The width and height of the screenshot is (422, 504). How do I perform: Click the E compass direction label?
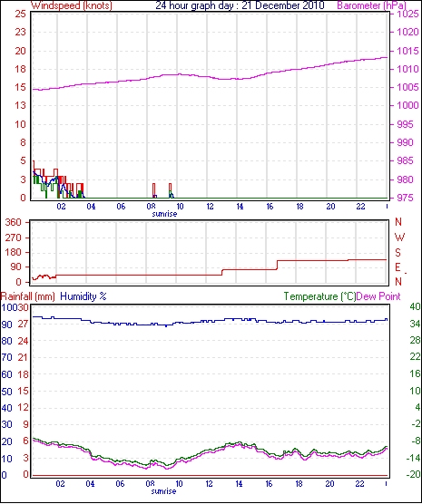[398, 267]
